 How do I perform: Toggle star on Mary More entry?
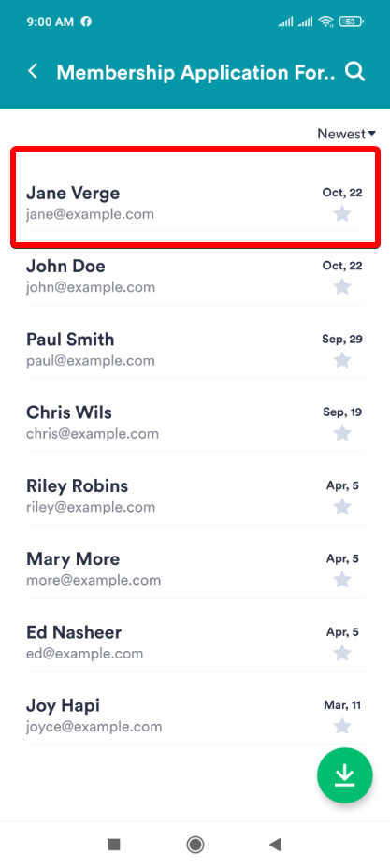[342, 580]
